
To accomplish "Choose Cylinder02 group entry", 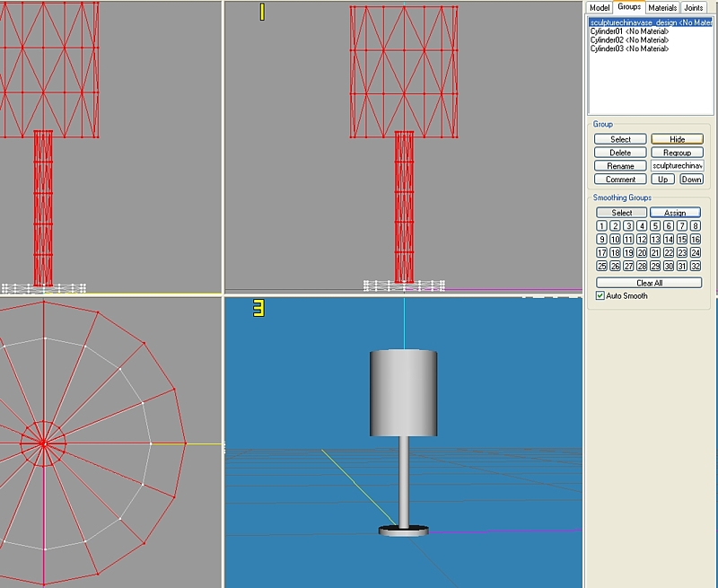I will tap(629, 40).
